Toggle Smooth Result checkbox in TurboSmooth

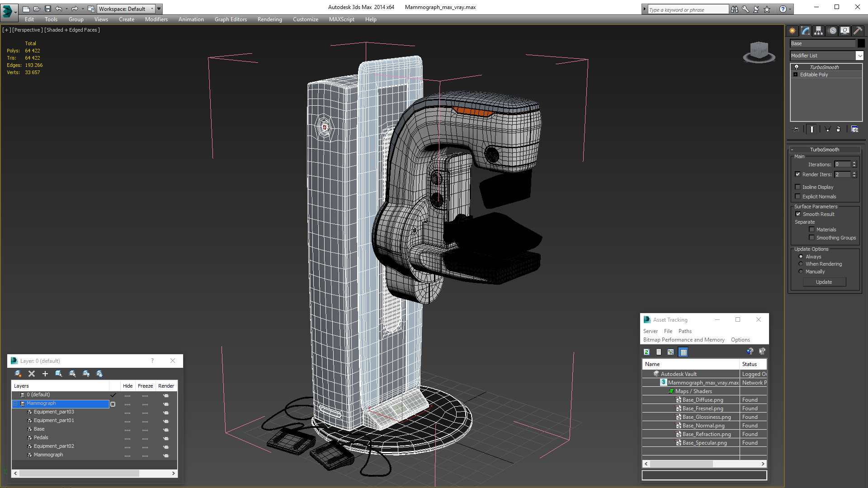pyautogui.click(x=797, y=214)
